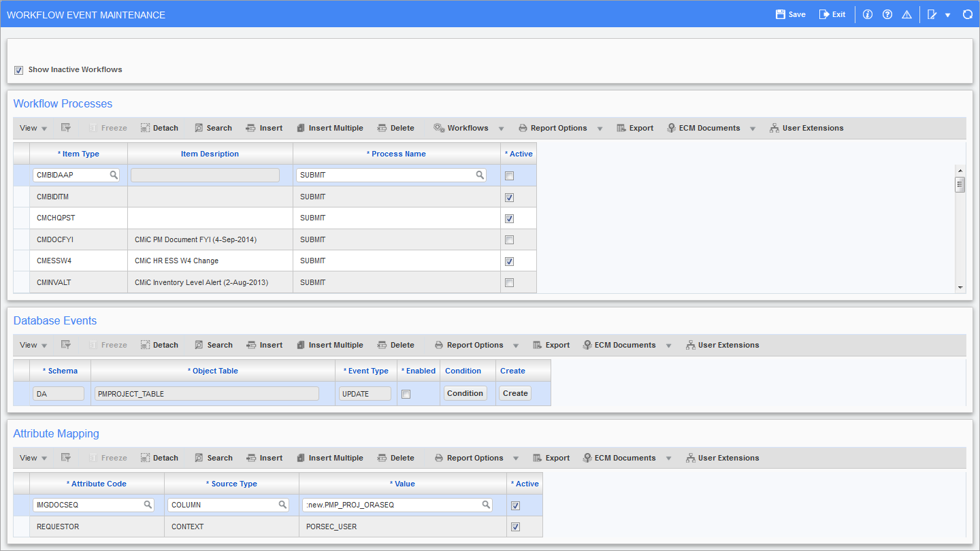980x551 pixels.
Task: Click the Condition button for PMPROJECT_TABLE row
Action: [465, 393]
